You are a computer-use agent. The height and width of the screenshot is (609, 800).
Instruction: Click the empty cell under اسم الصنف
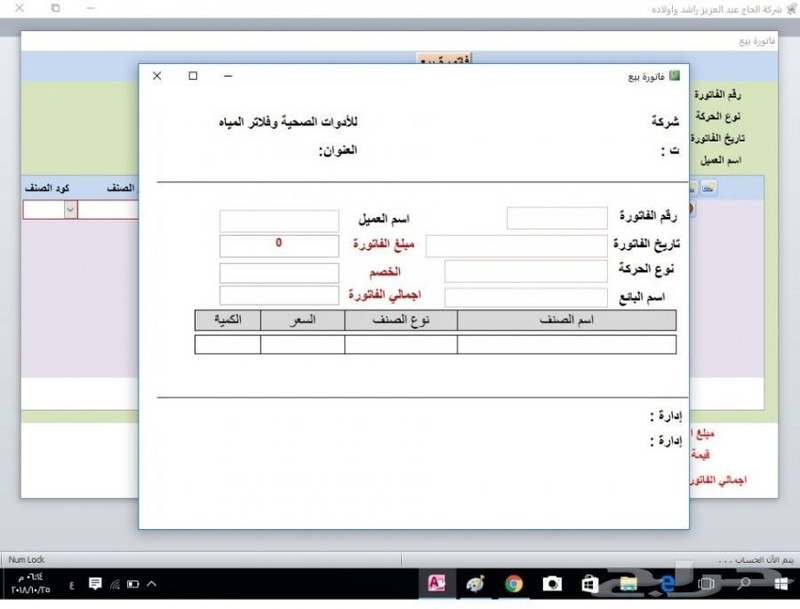[x=567, y=344]
